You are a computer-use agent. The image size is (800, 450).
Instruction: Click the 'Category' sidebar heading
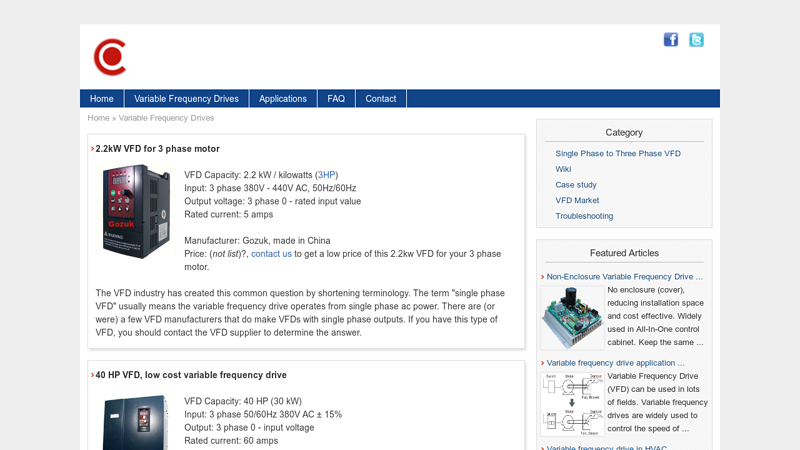(624, 133)
